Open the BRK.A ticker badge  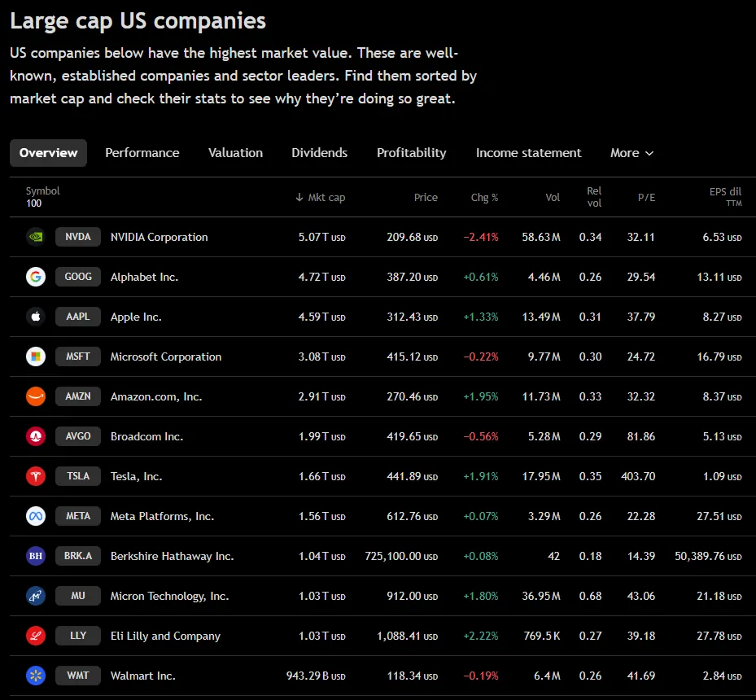tap(78, 556)
